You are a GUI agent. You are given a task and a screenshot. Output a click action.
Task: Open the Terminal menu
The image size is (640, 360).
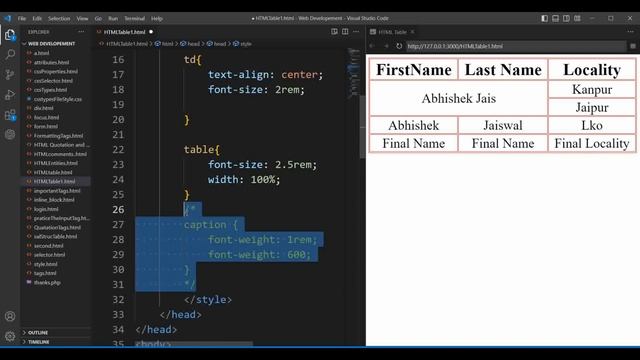tap(135, 18)
